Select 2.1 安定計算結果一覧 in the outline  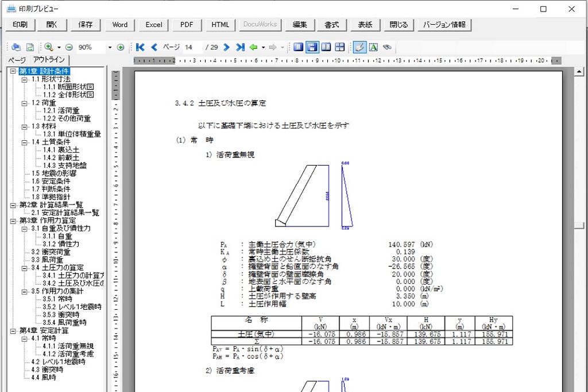click(65, 213)
